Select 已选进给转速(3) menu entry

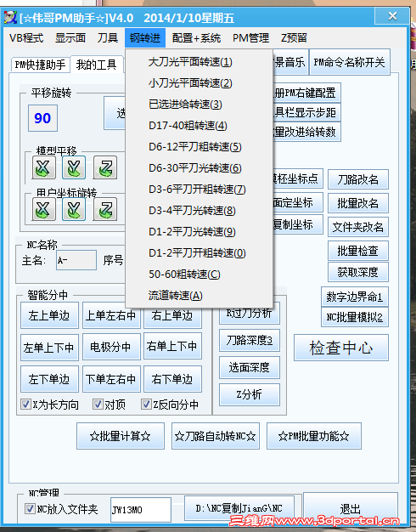(x=199, y=105)
